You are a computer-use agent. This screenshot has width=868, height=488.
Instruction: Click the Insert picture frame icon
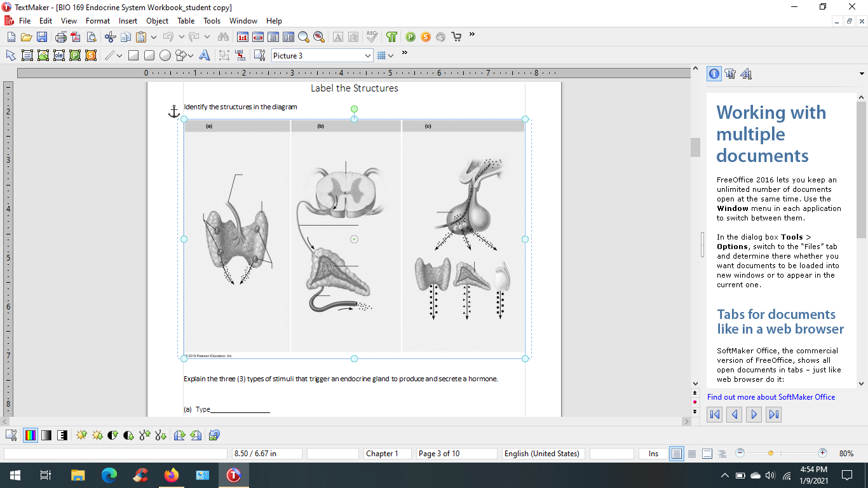tap(43, 55)
